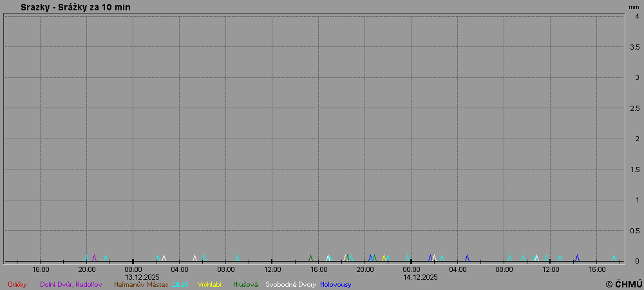Click the blue marker near 14:00 on 14.12.
The image size is (644, 290).
[x=577, y=258]
